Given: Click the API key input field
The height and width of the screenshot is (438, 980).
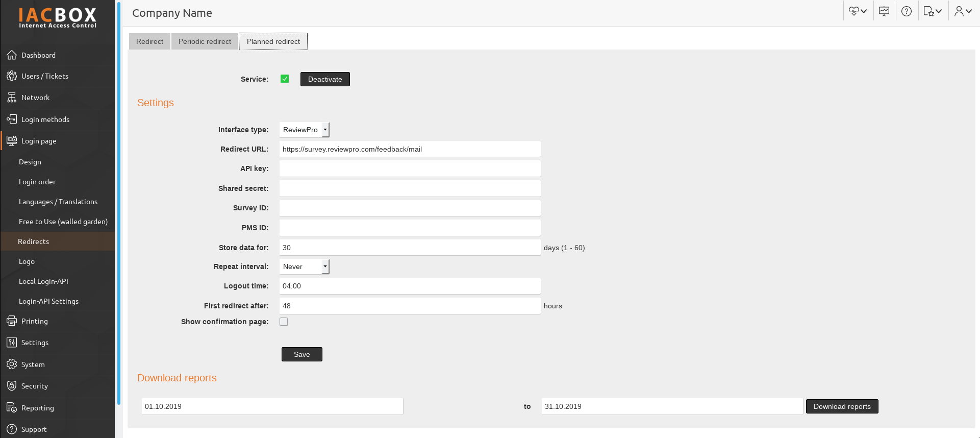Looking at the screenshot, I should pos(410,168).
